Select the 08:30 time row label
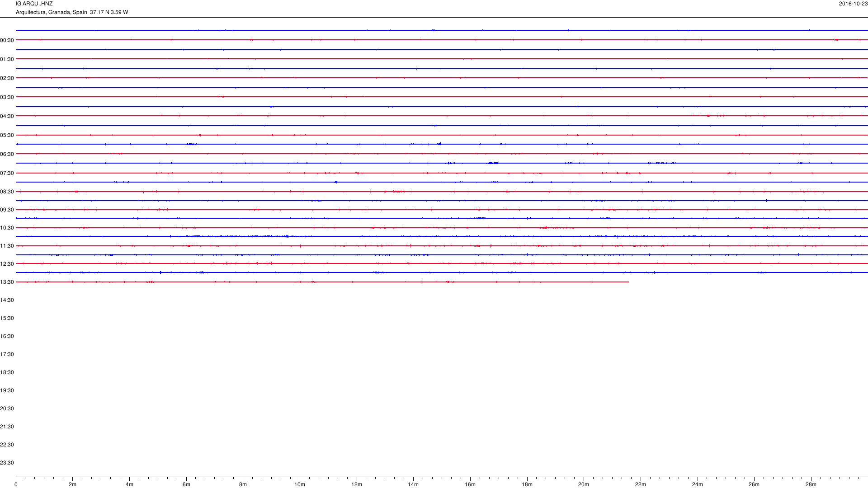The image size is (868, 488). (7, 192)
